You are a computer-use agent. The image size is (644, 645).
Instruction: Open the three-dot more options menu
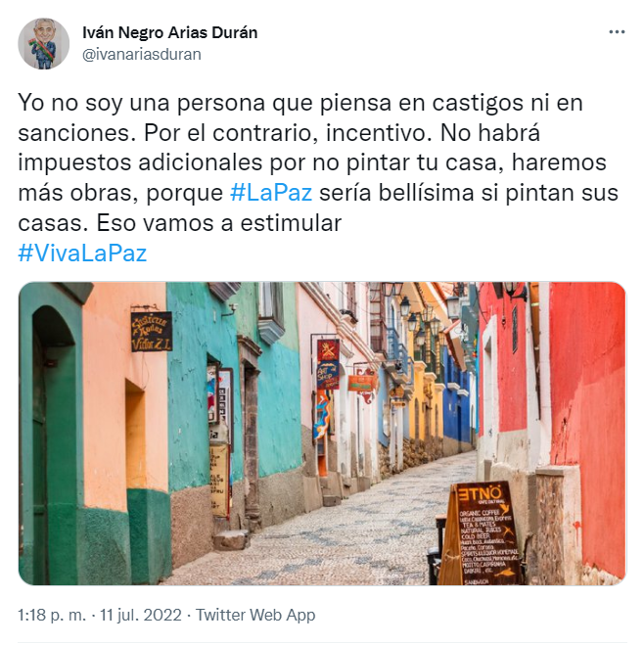coord(617,32)
